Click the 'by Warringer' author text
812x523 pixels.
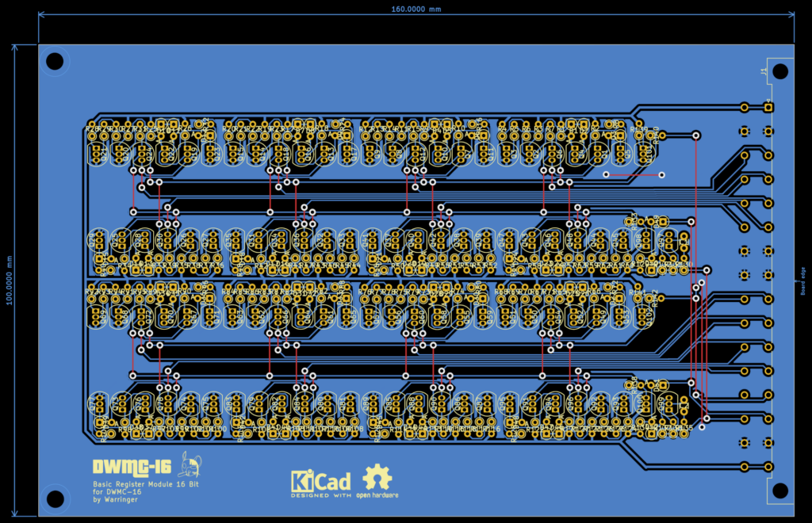(x=115, y=499)
